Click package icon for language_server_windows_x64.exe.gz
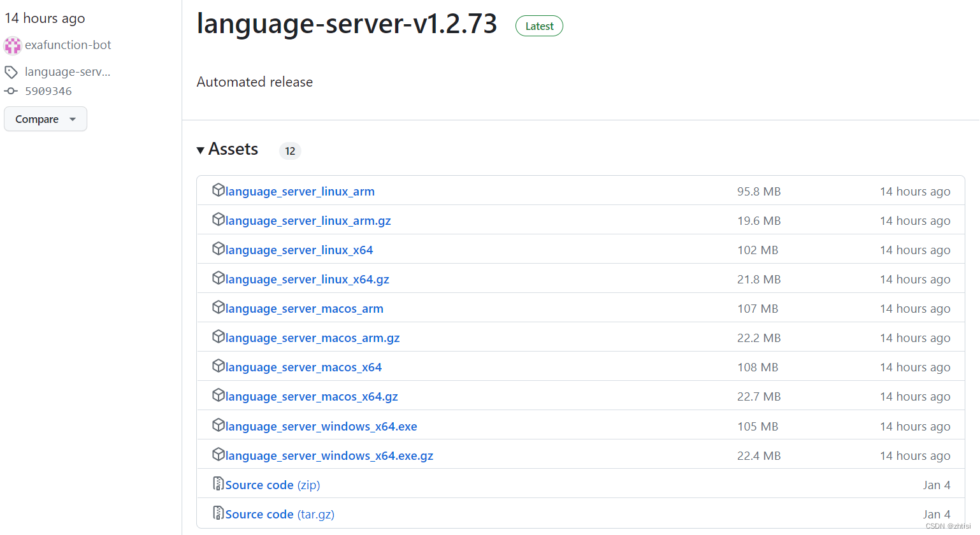The height and width of the screenshot is (535, 980). click(x=219, y=454)
